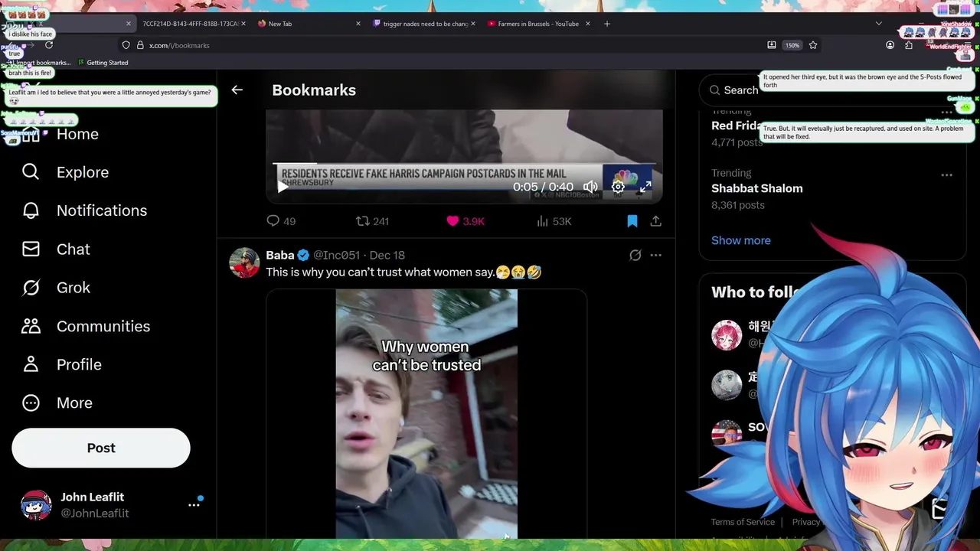The image size is (980, 551).
Task: Play the Harris postcards video
Action: click(283, 187)
